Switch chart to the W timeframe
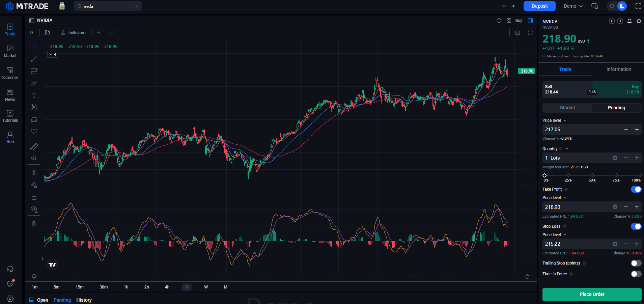 click(206, 287)
